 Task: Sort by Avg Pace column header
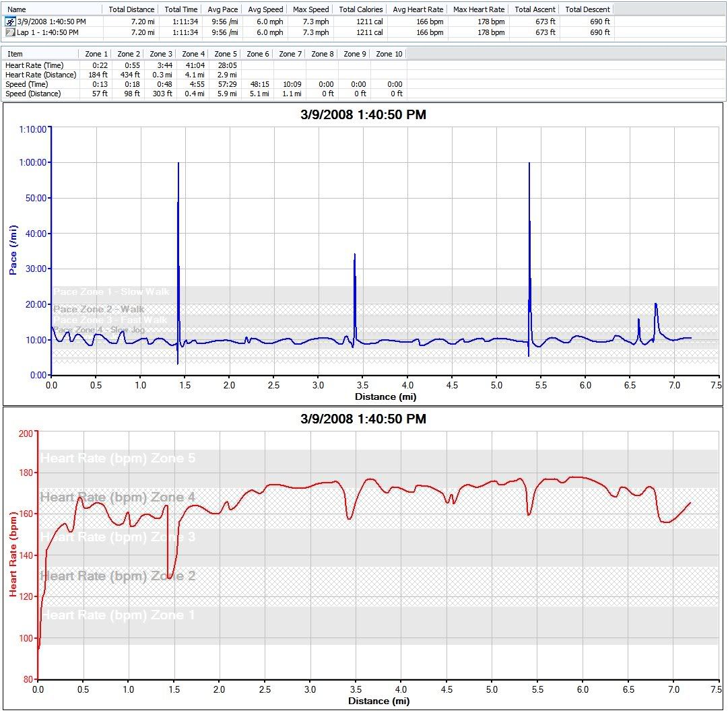tap(222, 9)
